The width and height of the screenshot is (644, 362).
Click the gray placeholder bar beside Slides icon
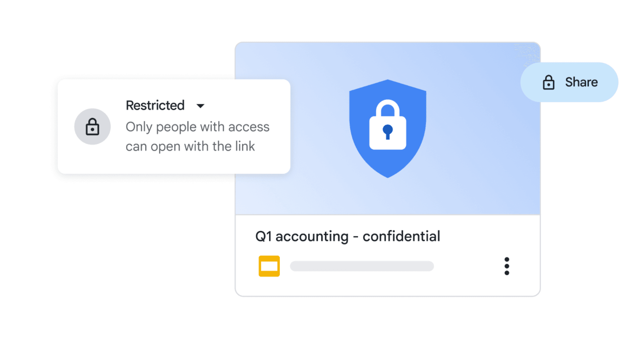[x=362, y=266]
